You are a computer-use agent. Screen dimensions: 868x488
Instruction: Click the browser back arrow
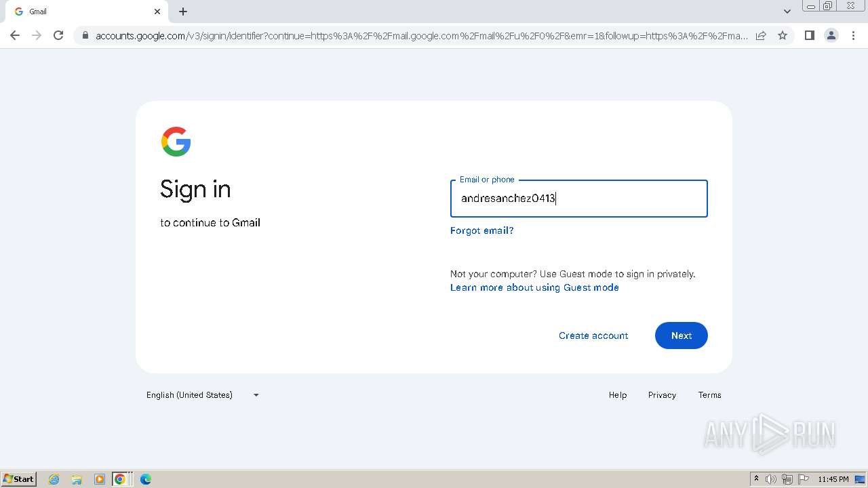[x=15, y=35]
